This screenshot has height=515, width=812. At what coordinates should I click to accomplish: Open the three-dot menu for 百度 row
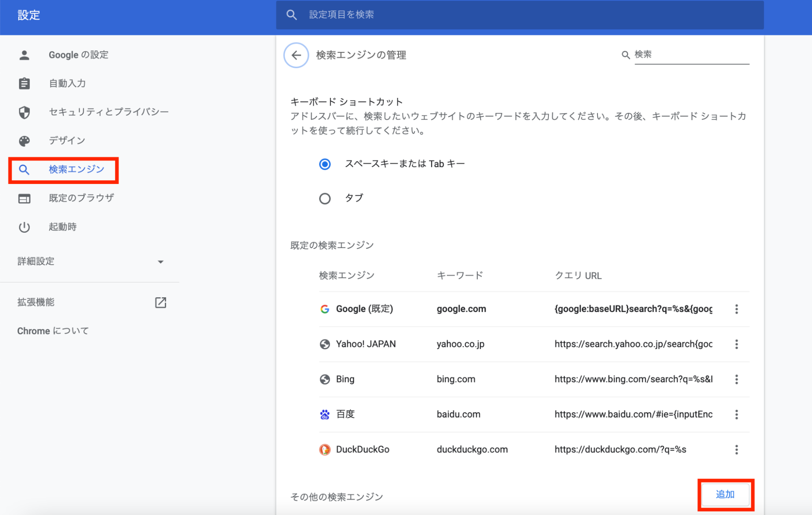(736, 414)
